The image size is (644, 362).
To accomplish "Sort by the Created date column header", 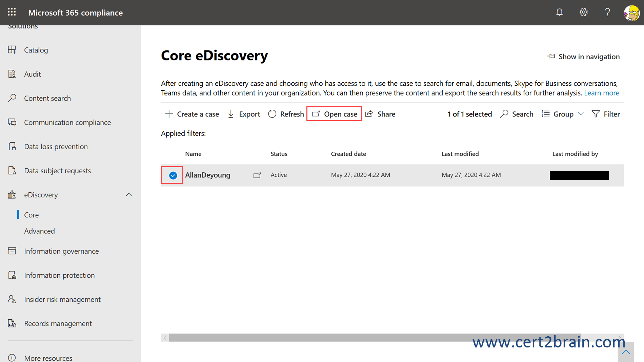I will 348,154.
